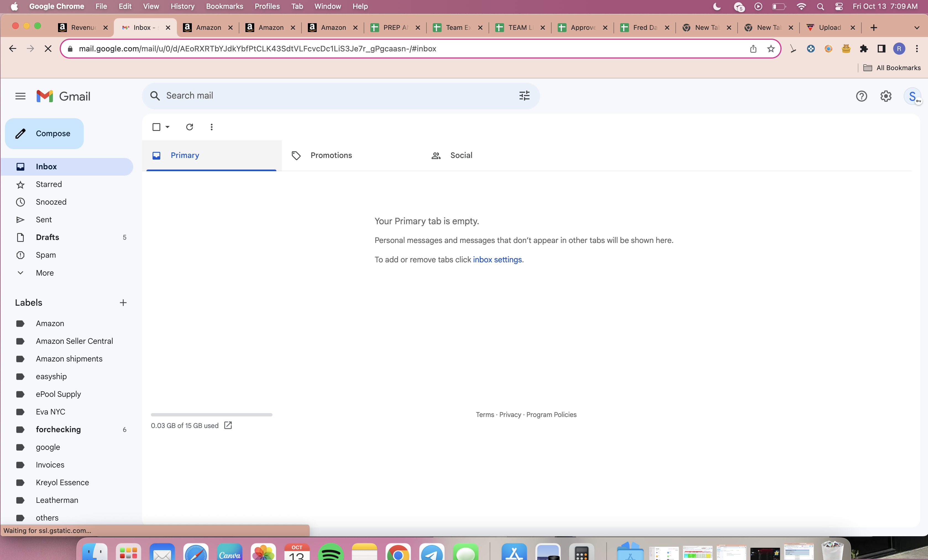Screen dimensions: 928x560
Task: Open the Invoices label
Action: click(50, 465)
